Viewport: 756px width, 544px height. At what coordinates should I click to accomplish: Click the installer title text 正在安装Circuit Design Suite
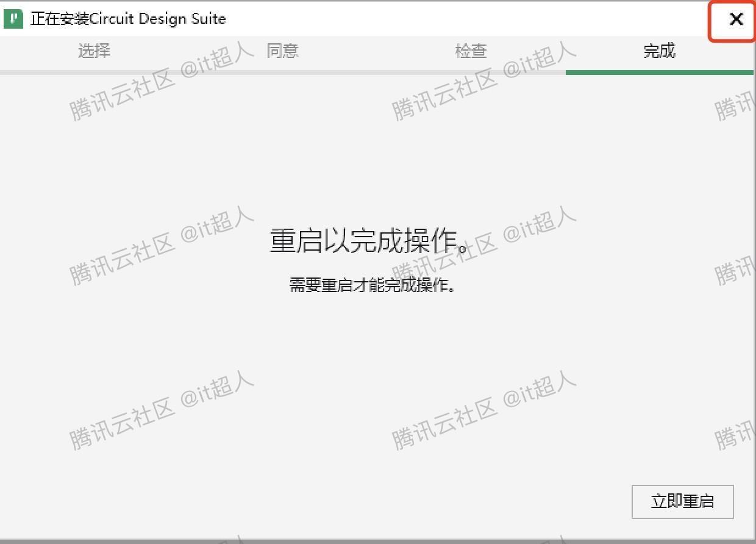tap(128, 19)
